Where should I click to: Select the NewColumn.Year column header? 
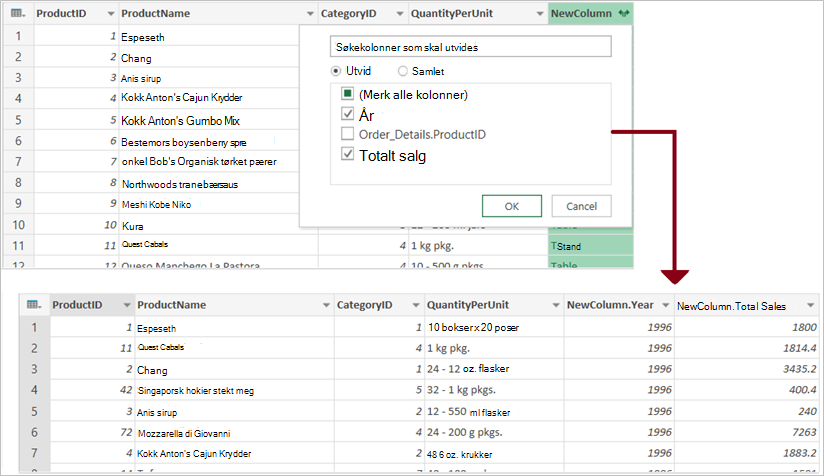coord(619,305)
